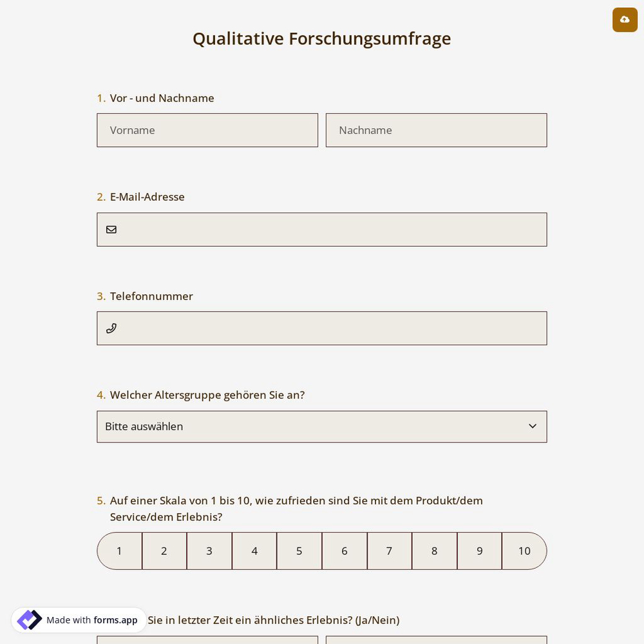The image size is (644, 644).
Task: Select rating 1 on the satisfaction scale
Action: (119, 551)
